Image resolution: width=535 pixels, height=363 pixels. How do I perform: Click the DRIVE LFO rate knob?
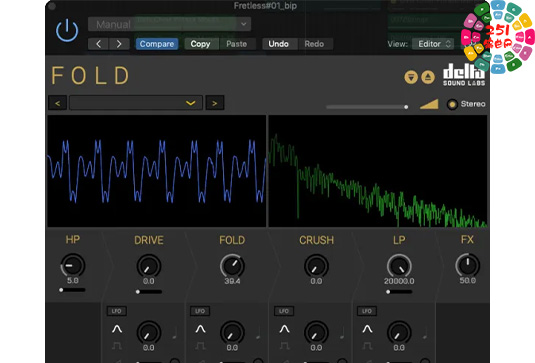[149, 333]
